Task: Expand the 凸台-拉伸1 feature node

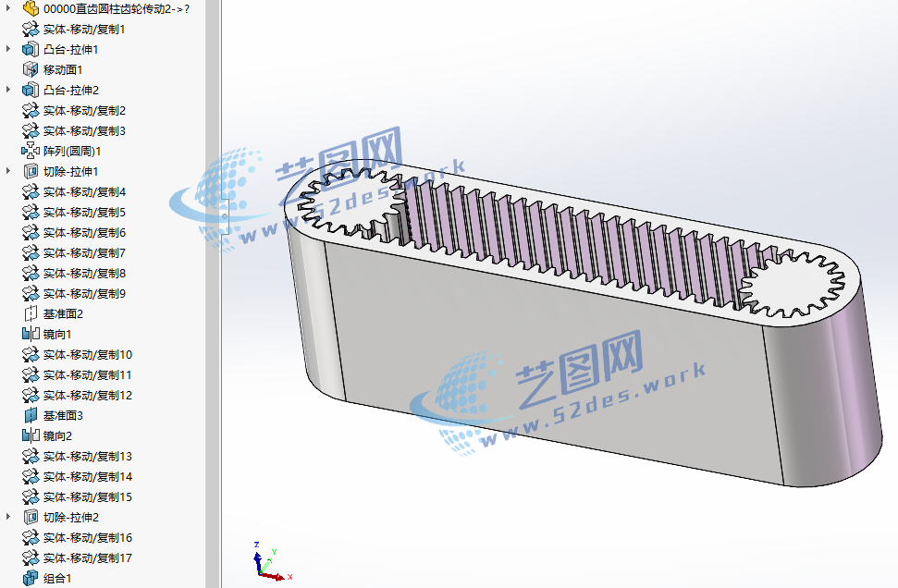Action: point(8,49)
